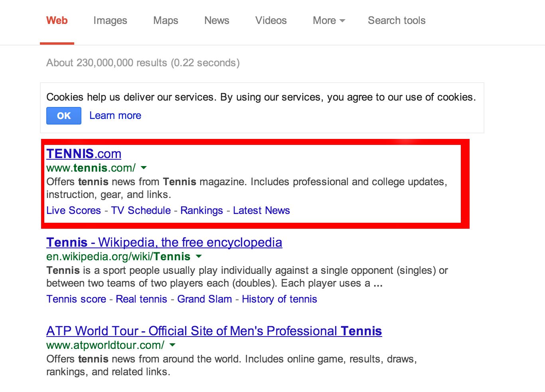
Task: Click the About 230,000,000 results text
Action: click(x=143, y=63)
